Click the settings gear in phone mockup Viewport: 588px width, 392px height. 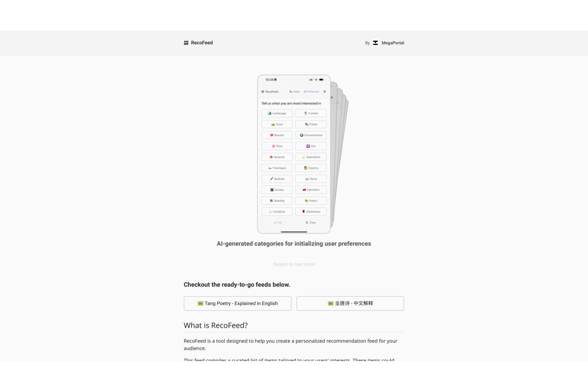(325, 92)
